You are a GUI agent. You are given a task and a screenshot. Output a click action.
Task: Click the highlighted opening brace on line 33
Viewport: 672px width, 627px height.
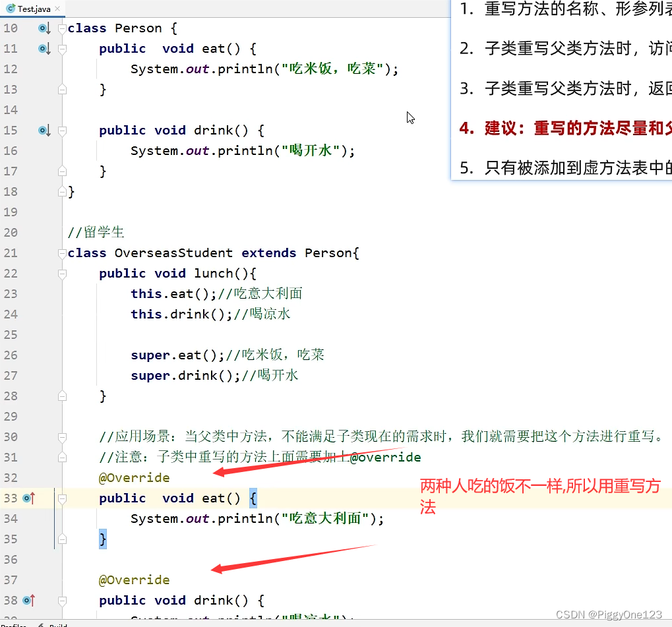click(253, 498)
